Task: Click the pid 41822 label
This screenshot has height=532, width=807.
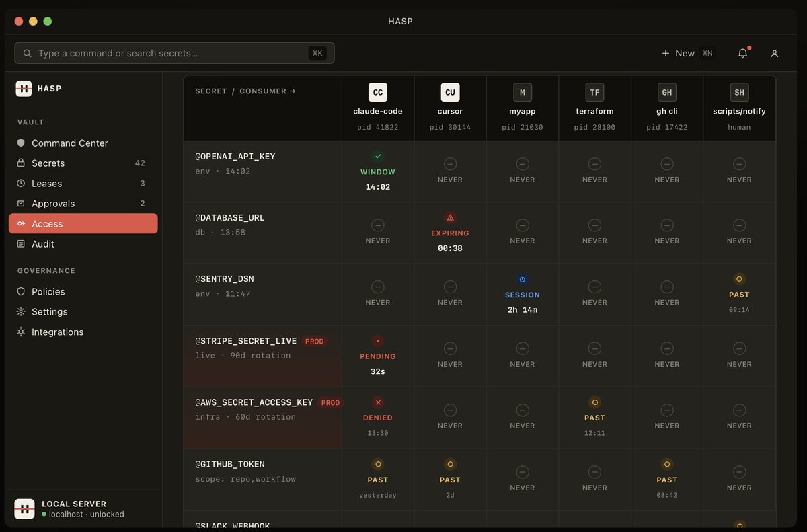Action: (378, 127)
